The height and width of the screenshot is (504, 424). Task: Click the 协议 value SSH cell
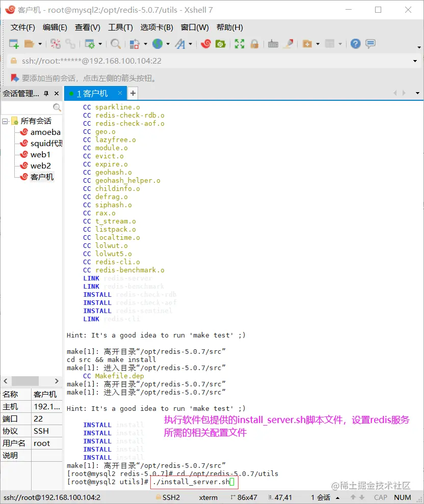[47, 431]
